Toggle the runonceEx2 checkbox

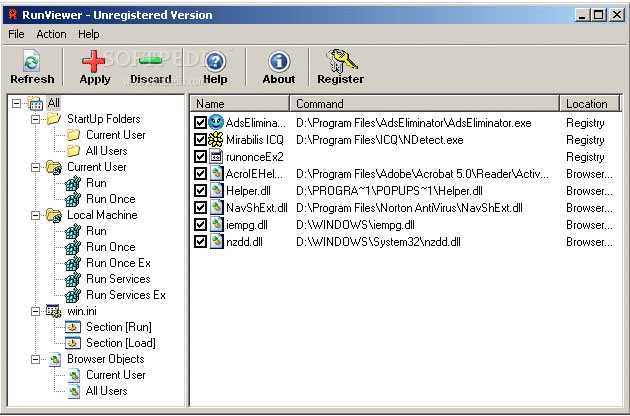[200, 156]
